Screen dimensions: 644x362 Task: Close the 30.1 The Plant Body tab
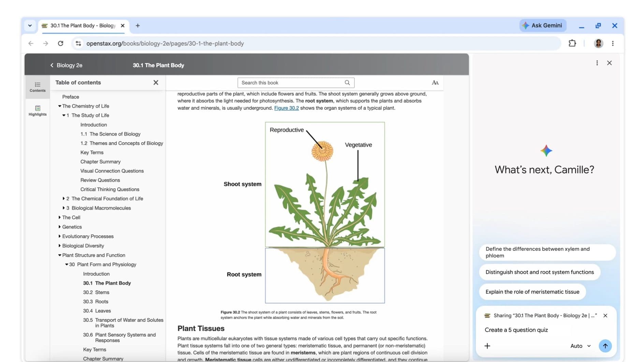[x=123, y=26]
